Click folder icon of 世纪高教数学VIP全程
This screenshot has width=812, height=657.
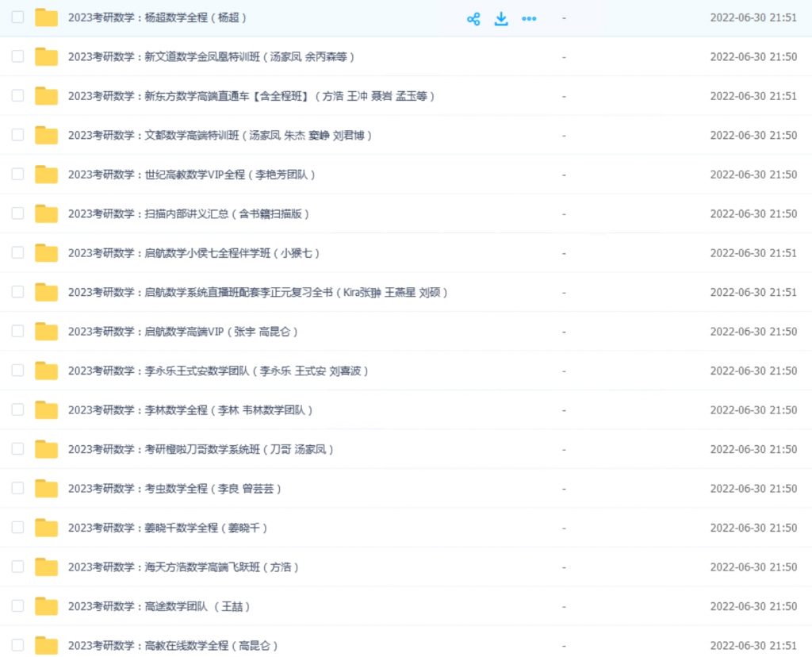46,175
